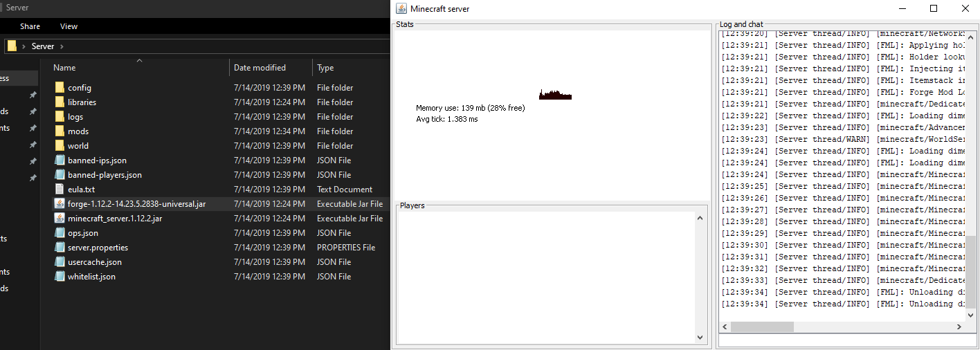The width and height of the screenshot is (980, 350).
Task: Click the log scroll-right arrow
Action: [x=960, y=326]
